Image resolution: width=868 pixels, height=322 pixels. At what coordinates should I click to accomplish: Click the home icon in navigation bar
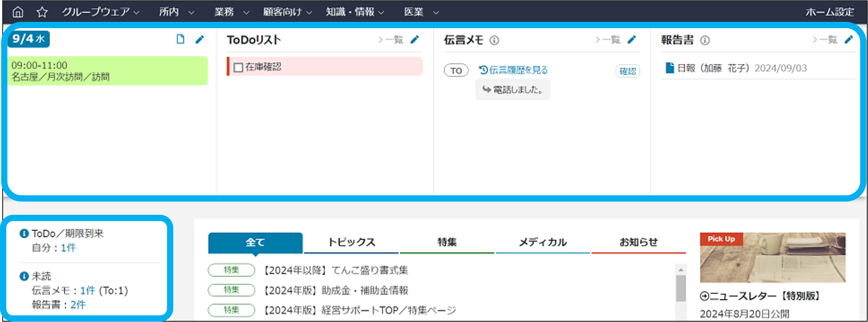[18, 12]
